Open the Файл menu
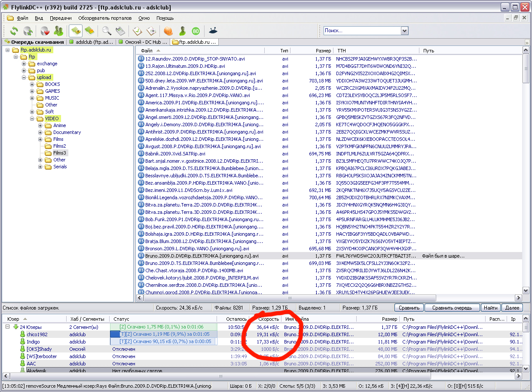 22,18
